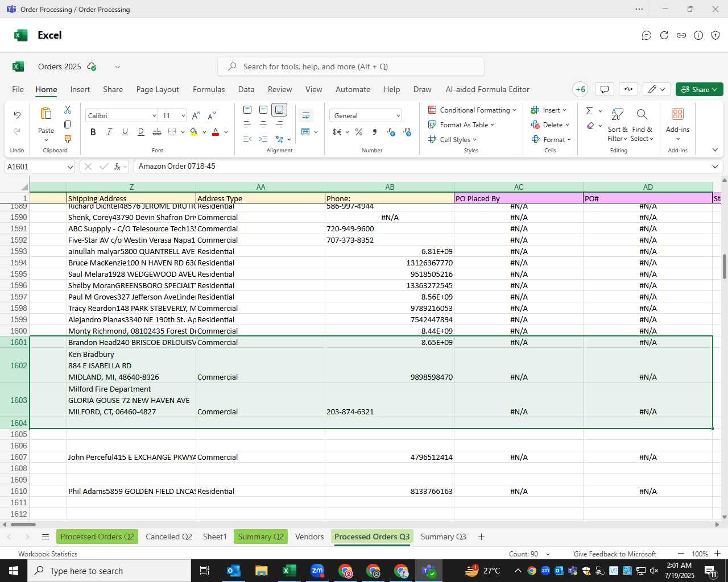The width and height of the screenshot is (728, 582).
Task: Open File Explorer from the taskbar
Action: (261, 571)
